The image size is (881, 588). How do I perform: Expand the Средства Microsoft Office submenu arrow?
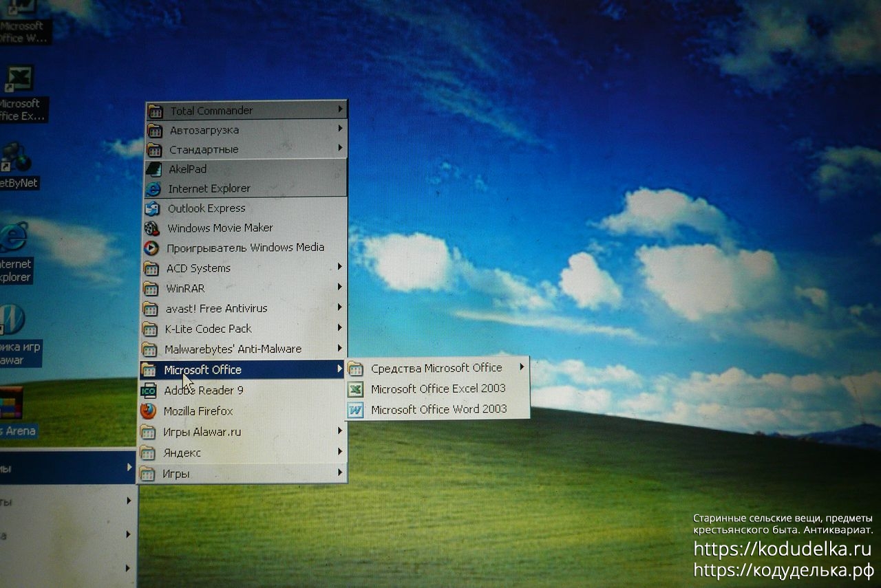pos(522,367)
